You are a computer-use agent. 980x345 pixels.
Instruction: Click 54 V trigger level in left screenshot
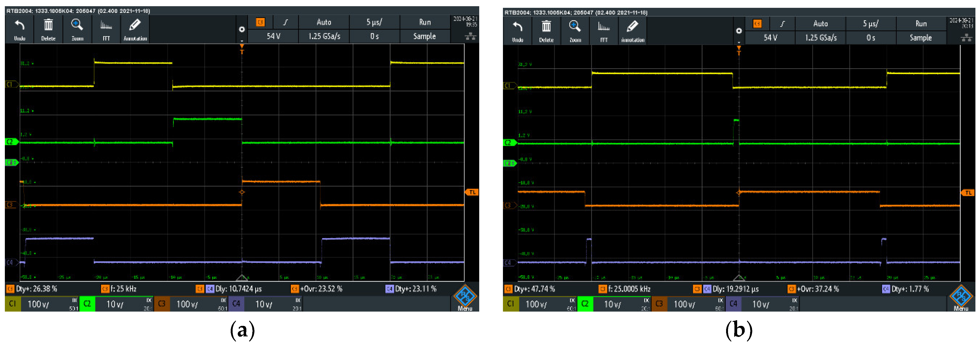click(x=273, y=36)
